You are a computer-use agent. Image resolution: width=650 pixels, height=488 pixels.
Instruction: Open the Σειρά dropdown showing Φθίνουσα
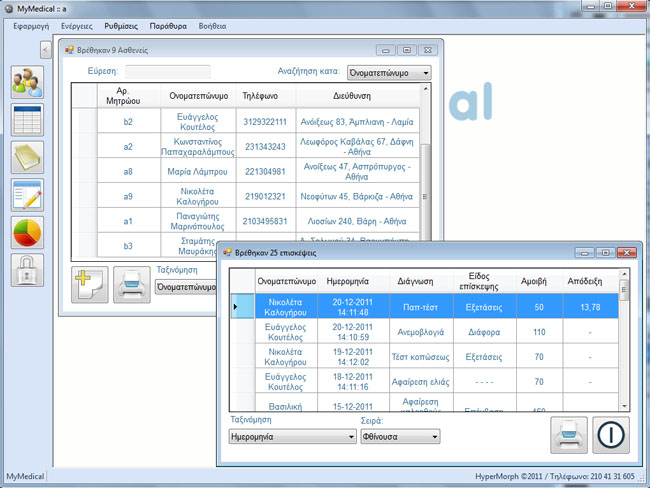tap(399, 436)
